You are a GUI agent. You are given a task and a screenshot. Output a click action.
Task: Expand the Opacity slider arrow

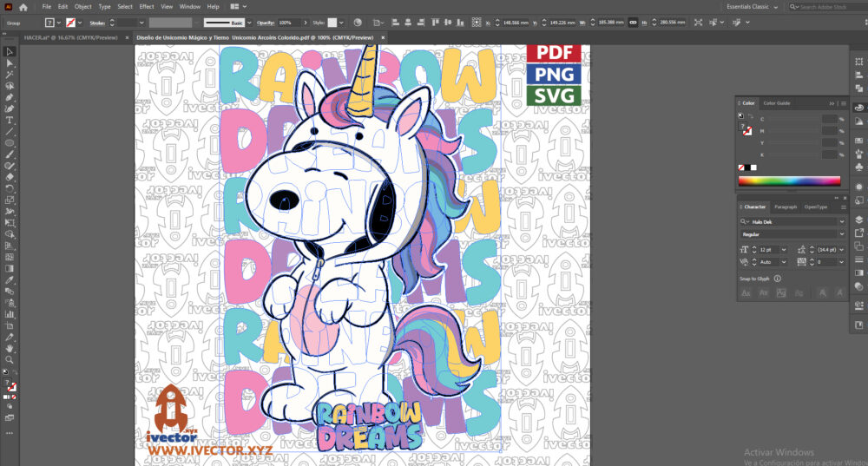tap(305, 23)
